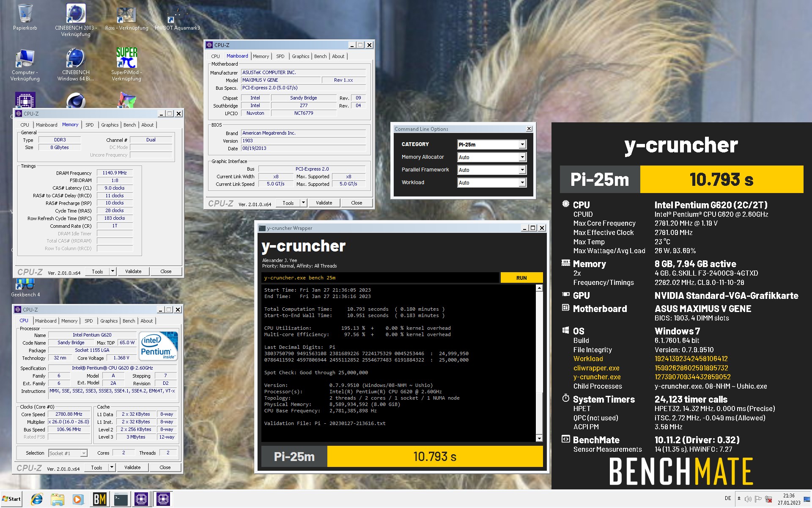812x508 pixels.
Task: Click y-cruncher output scrollbar up arrow
Action: click(x=539, y=288)
